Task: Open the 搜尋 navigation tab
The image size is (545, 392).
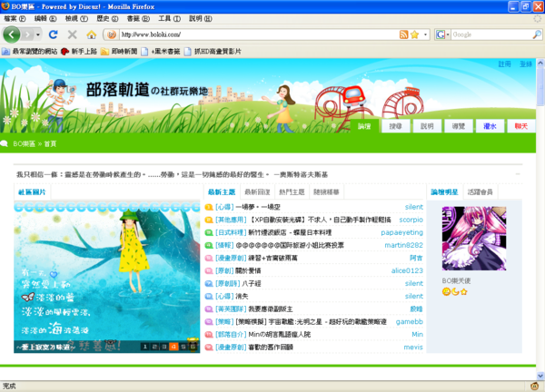Action: coord(395,126)
